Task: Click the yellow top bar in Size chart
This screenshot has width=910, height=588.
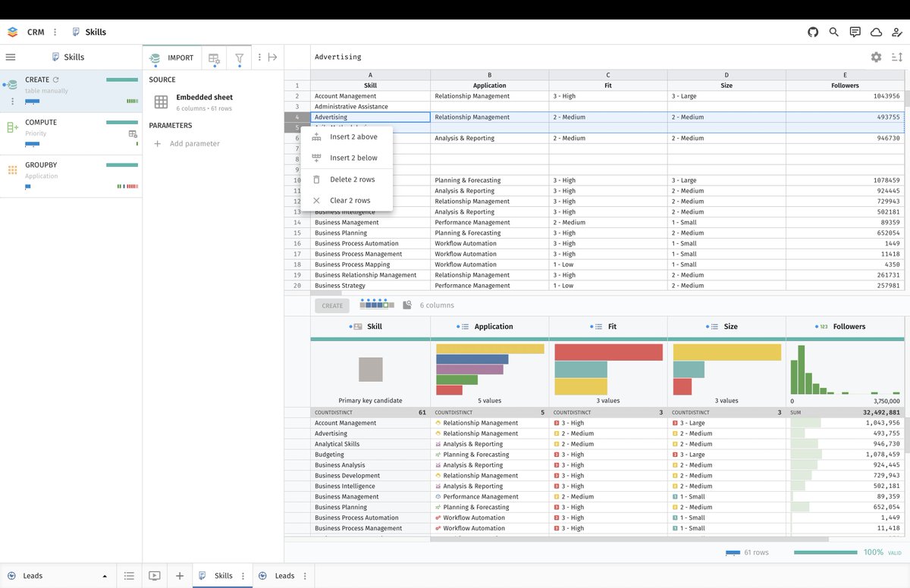Action: click(x=726, y=352)
